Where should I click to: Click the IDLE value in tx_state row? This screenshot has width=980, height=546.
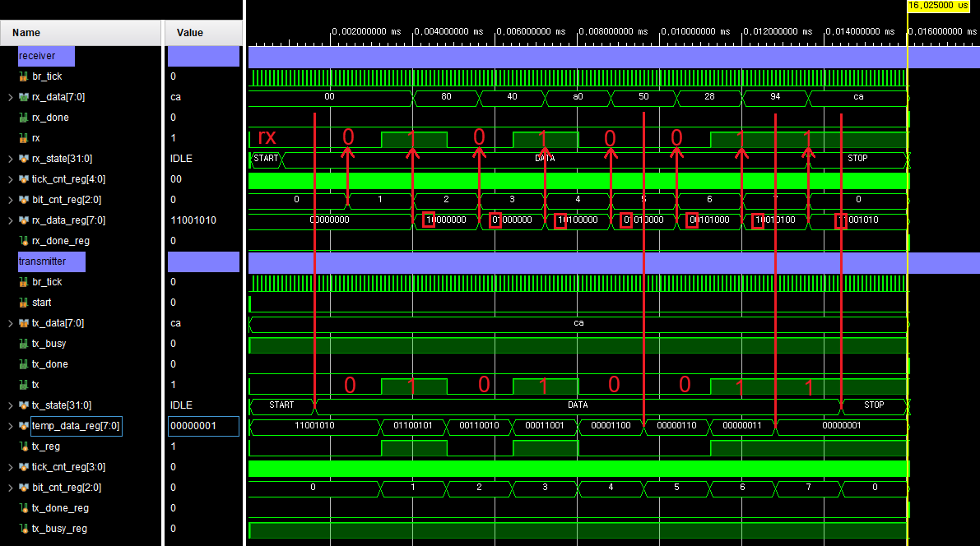point(181,405)
